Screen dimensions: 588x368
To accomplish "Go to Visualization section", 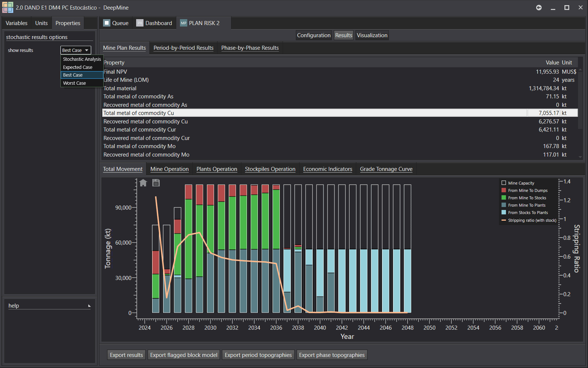I will coord(372,35).
